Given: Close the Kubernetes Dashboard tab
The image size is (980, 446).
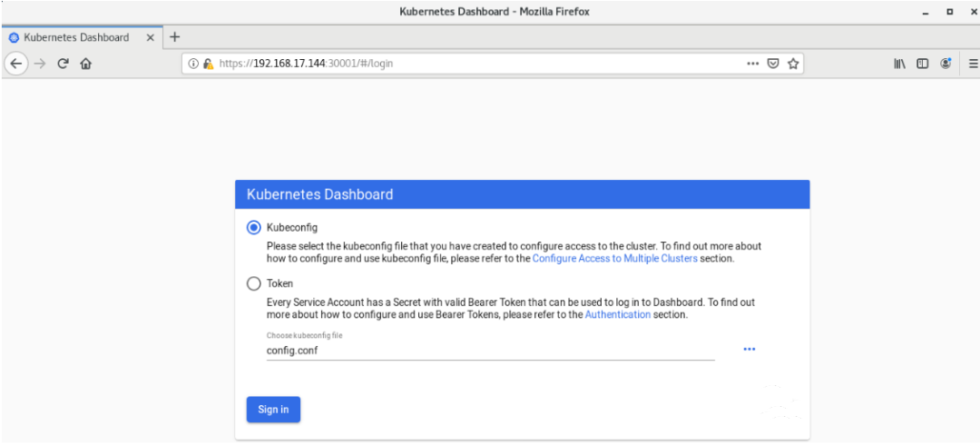Looking at the screenshot, I should [150, 37].
